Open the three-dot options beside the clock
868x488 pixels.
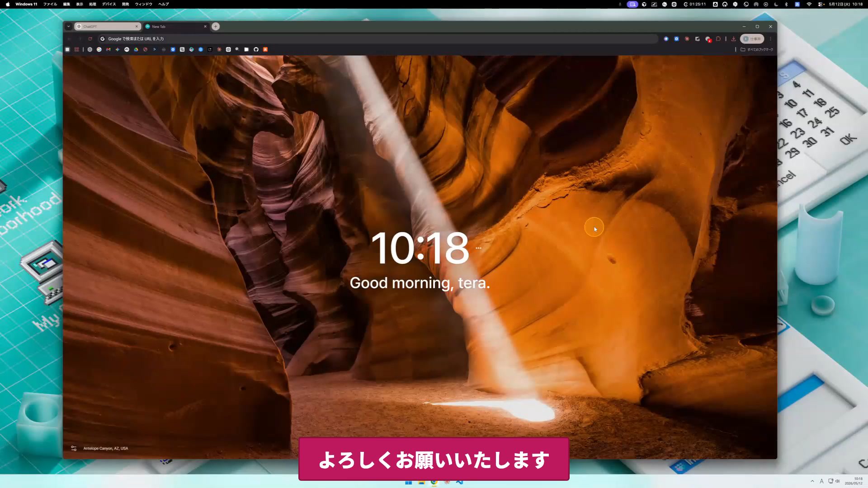pyautogui.click(x=478, y=248)
